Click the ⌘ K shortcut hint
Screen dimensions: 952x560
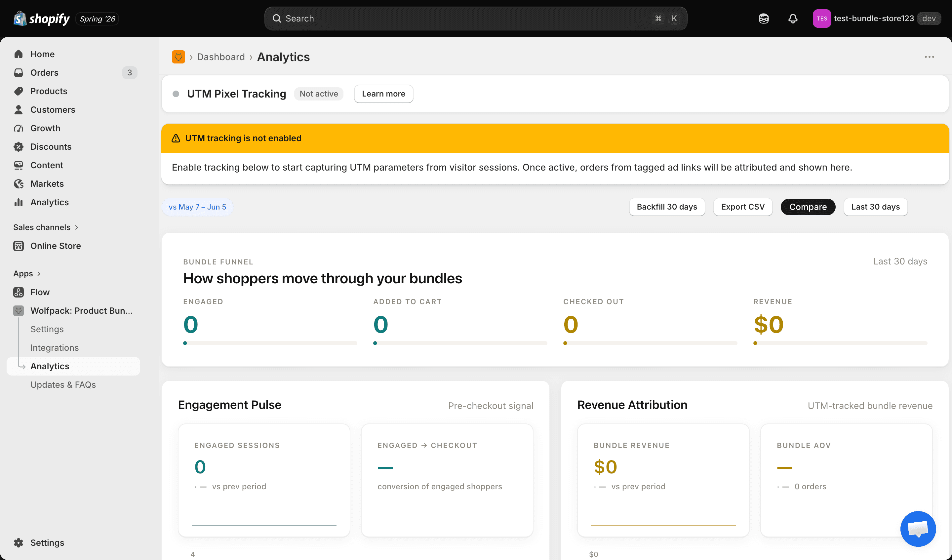click(x=666, y=19)
